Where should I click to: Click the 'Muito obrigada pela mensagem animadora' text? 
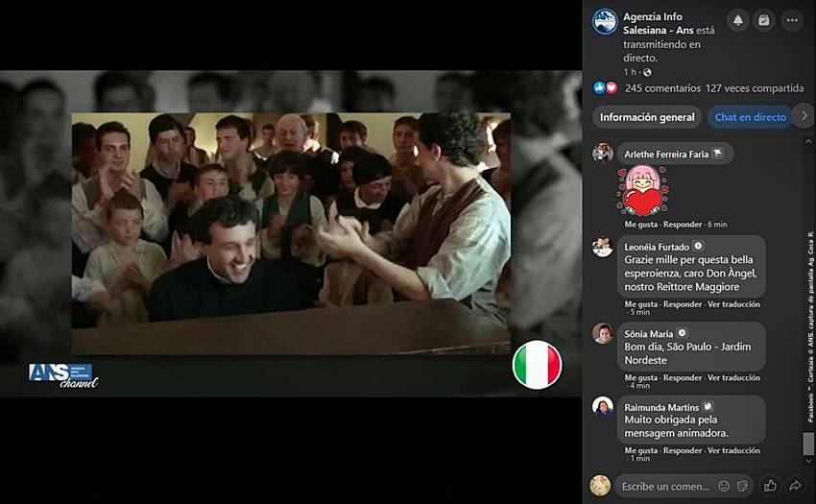[676, 426]
